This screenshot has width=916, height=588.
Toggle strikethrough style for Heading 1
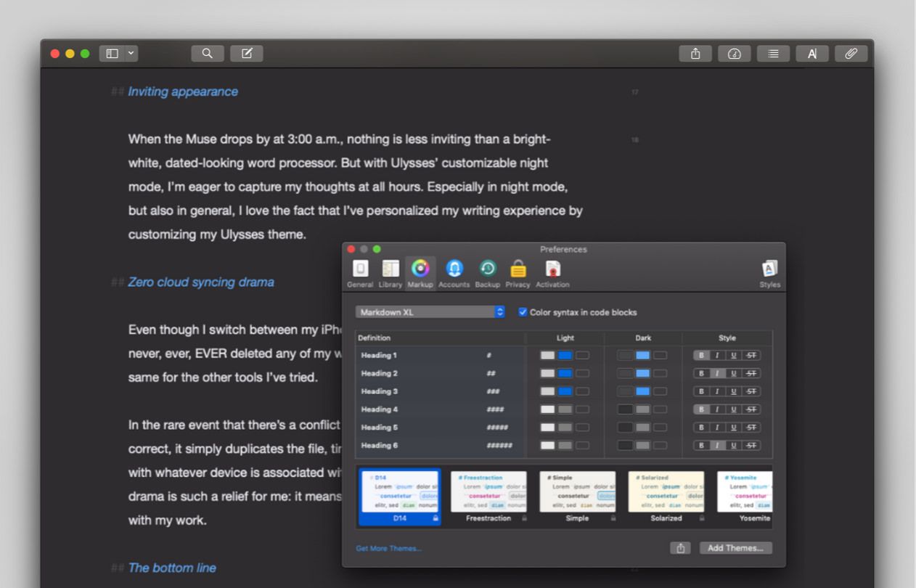[x=751, y=356]
